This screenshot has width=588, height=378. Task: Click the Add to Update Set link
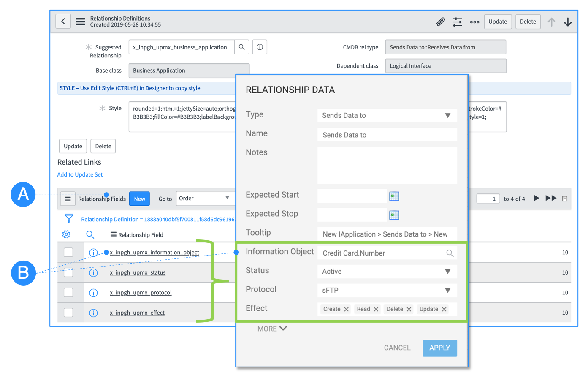tap(80, 174)
